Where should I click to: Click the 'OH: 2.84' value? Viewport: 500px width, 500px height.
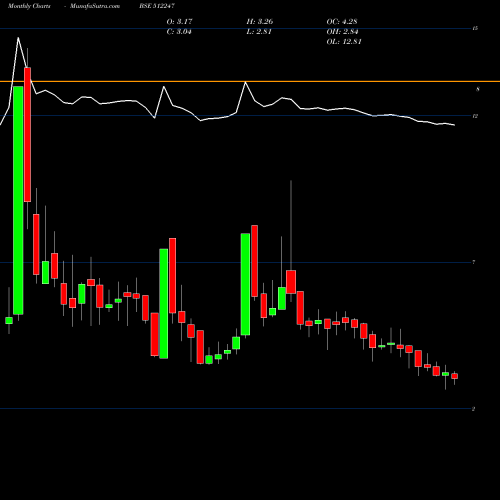point(342,32)
